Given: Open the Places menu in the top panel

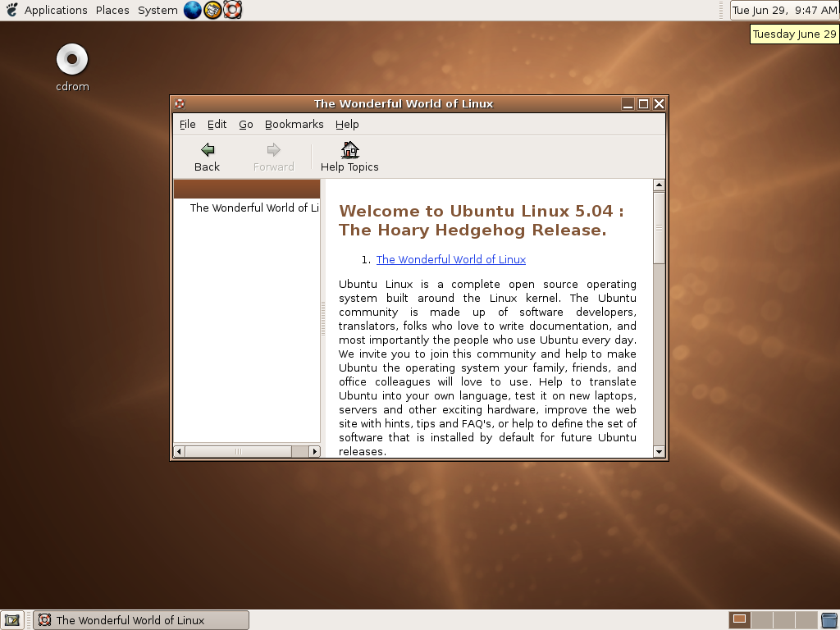Looking at the screenshot, I should pos(112,10).
